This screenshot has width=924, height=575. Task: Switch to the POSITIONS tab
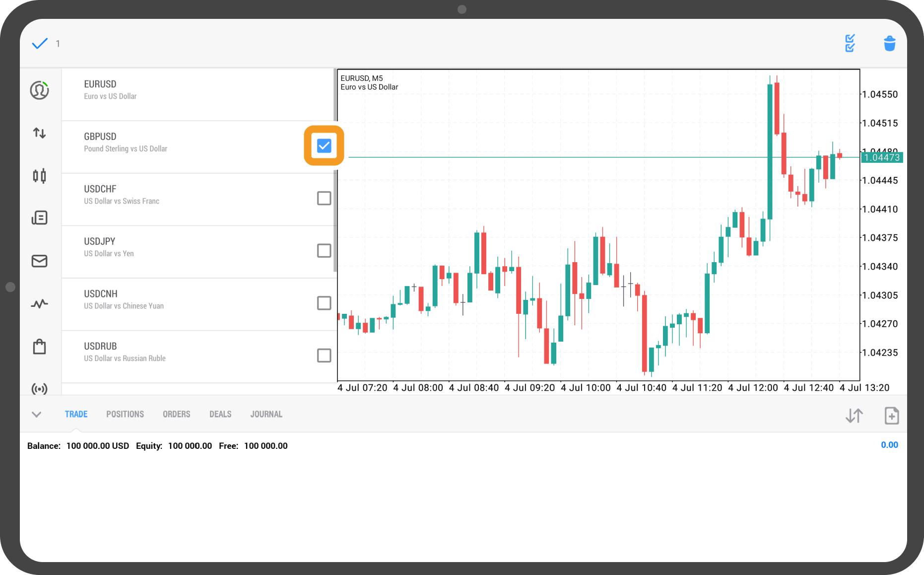point(125,414)
